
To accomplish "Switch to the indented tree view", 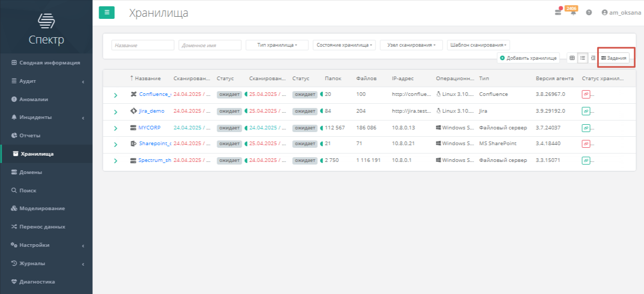I will tap(593, 58).
